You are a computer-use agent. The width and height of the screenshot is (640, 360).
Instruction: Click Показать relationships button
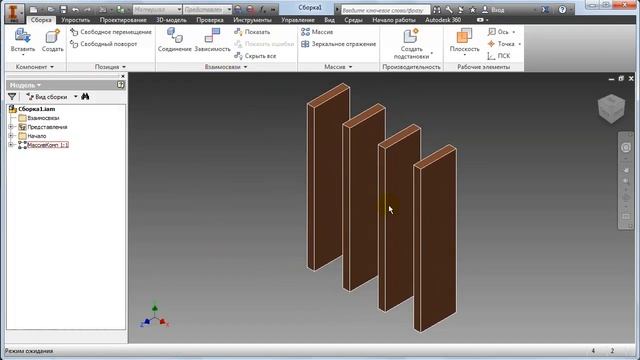coord(252,32)
